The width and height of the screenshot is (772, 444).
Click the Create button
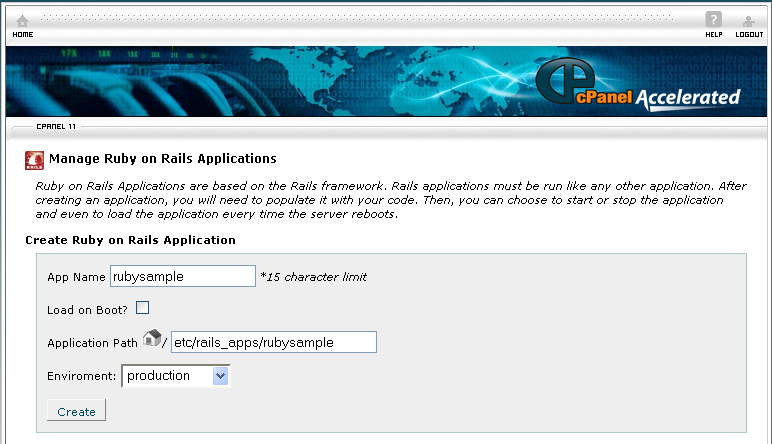76,411
